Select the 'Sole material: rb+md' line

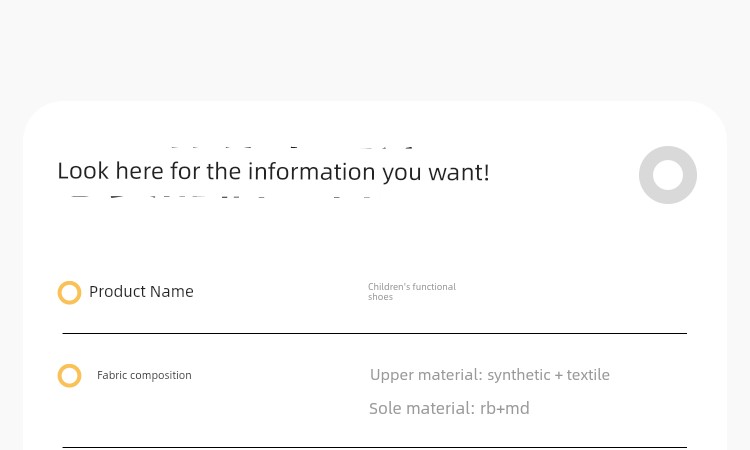(449, 408)
